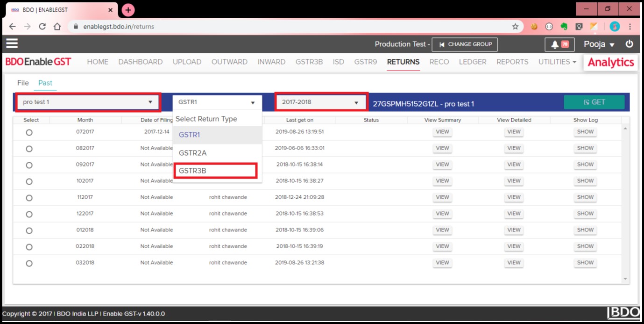Expand the Pooja user dropdown
The width and height of the screenshot is (644, 324).
click(x=599, y=44)
